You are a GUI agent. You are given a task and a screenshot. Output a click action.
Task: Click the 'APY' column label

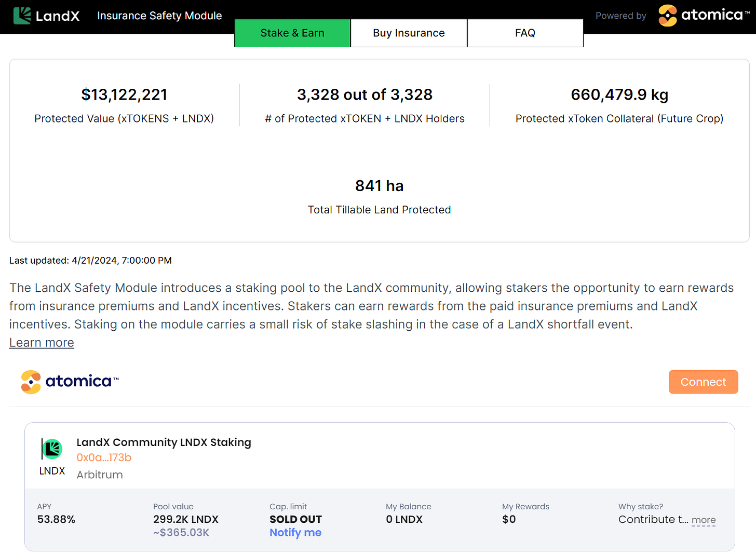[x=44, y=506]
